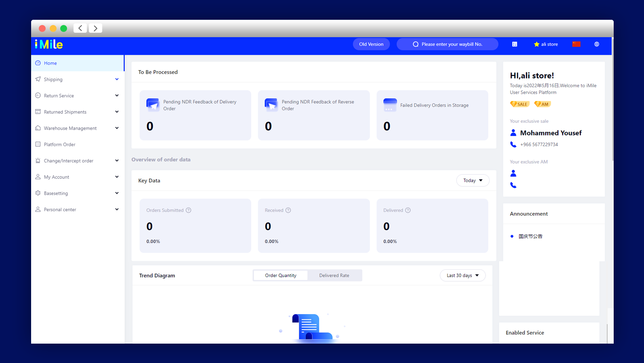Click the help icon beside Orders Submitted

(x=188, y=210)
